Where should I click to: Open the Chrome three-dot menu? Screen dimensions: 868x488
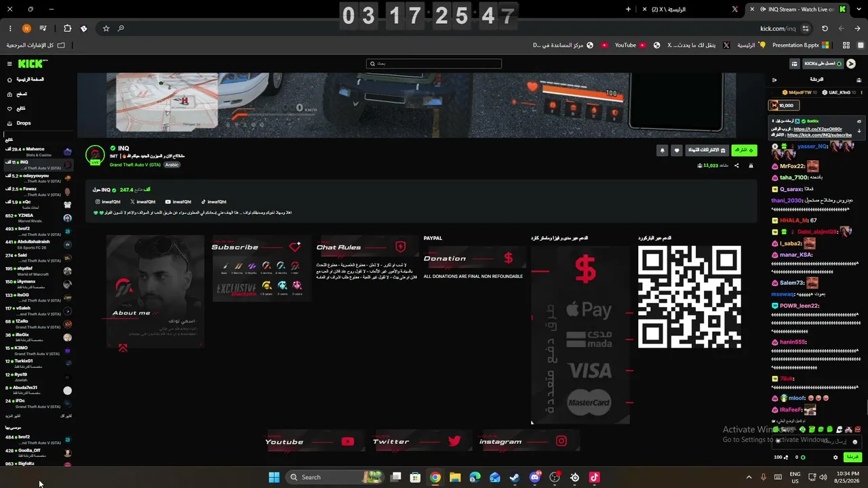click(x=10, y=28)
